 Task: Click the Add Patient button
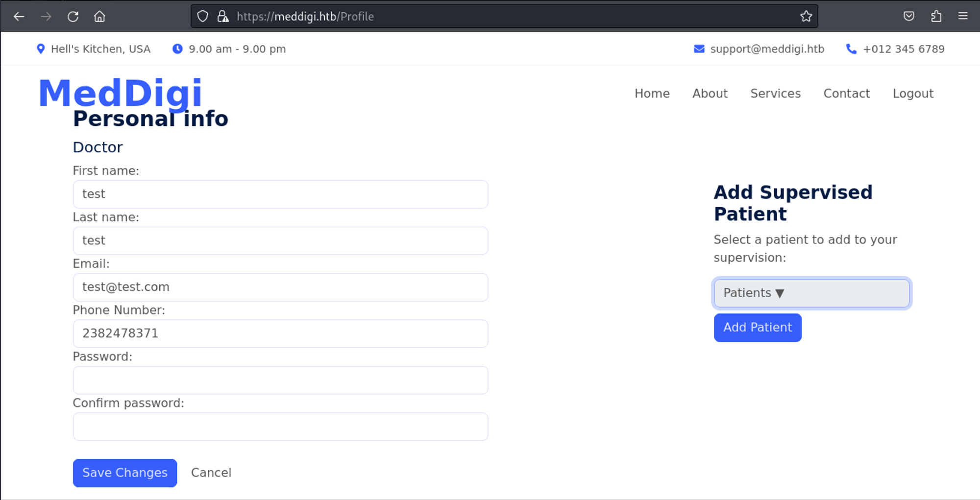757,328
